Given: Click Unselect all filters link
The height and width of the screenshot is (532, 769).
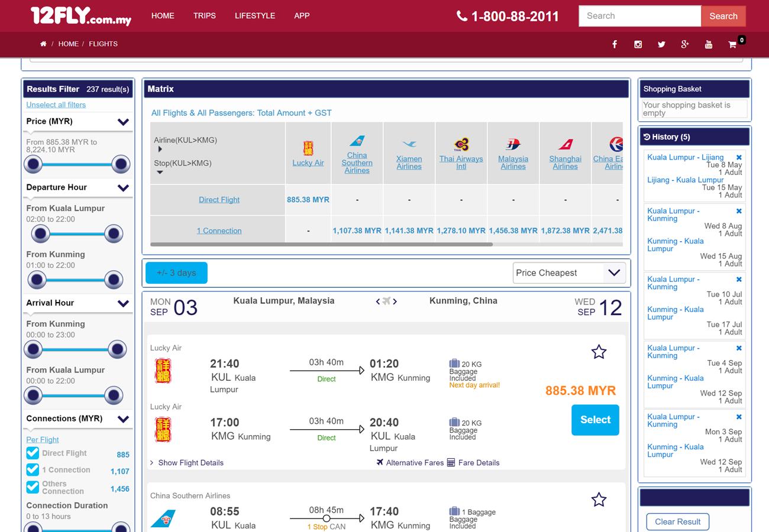Looking at the screenshot, I should (56, 105).
